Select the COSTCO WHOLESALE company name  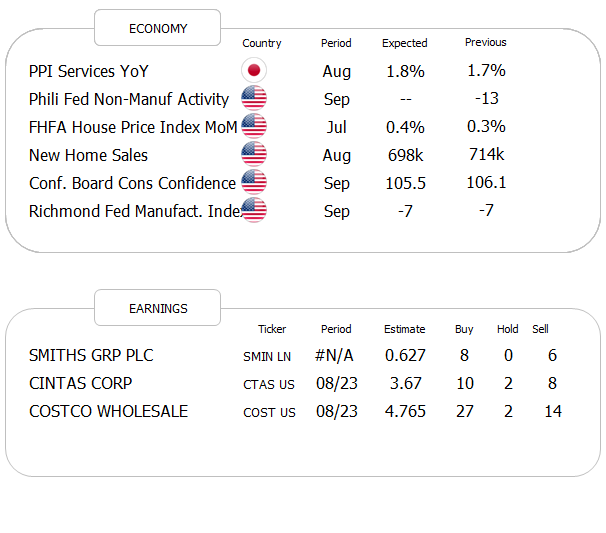point(109,411)
